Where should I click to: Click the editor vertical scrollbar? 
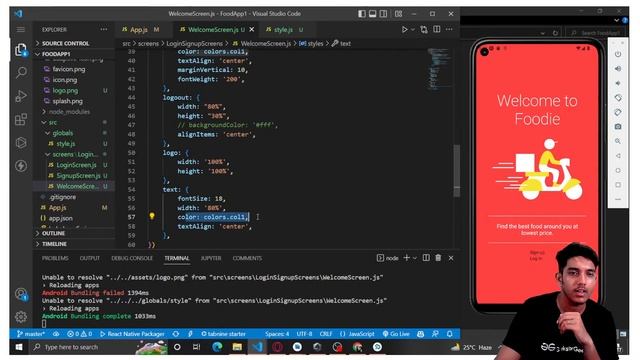click(457, 170)
